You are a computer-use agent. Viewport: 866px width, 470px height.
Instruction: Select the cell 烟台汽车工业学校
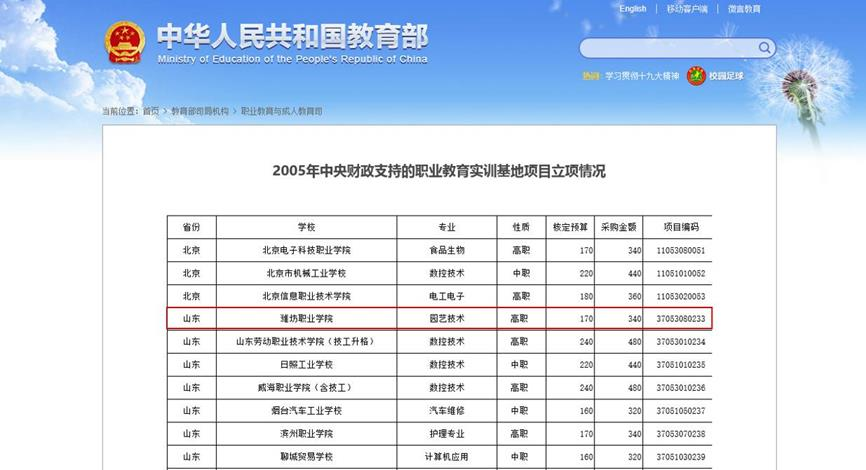tap(307, 411)
